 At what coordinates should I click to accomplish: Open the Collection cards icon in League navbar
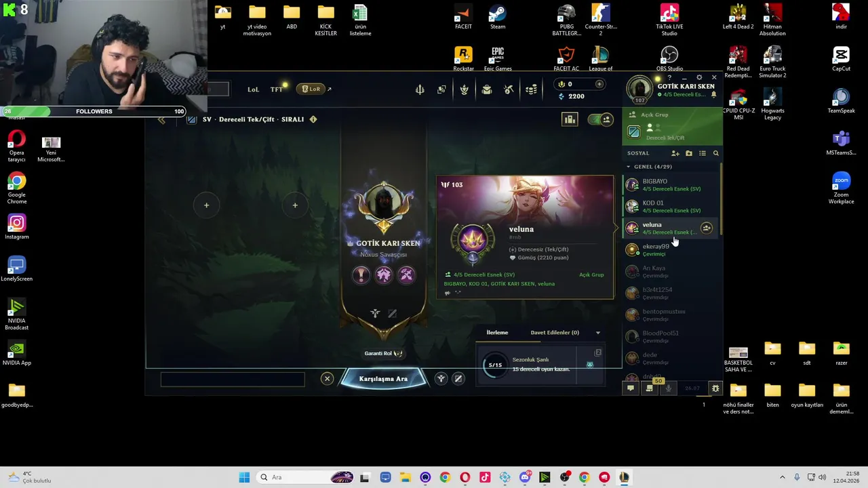[441, 89]
